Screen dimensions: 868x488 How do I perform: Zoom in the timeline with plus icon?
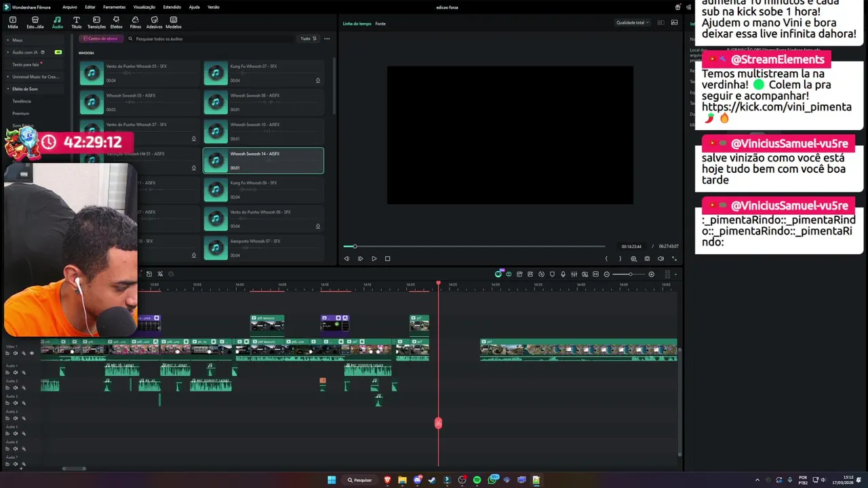tap(651, 274)
